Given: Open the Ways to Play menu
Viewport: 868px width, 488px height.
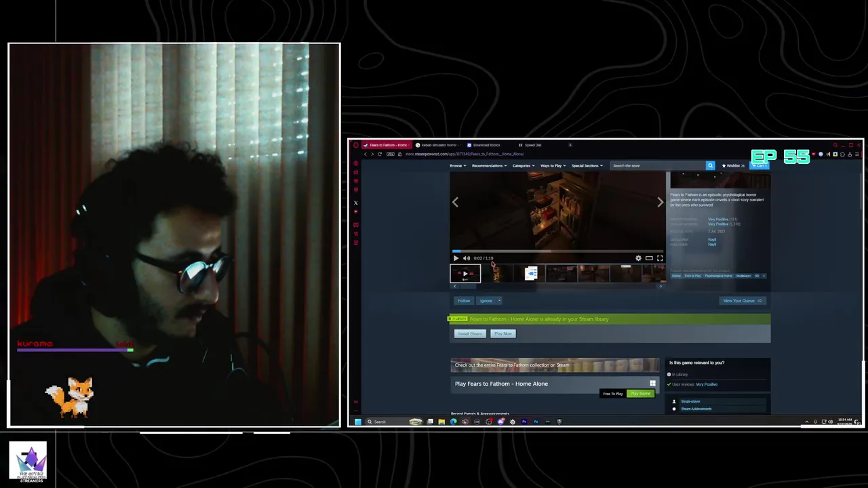Looking at the screenshot, I should 553,165.
